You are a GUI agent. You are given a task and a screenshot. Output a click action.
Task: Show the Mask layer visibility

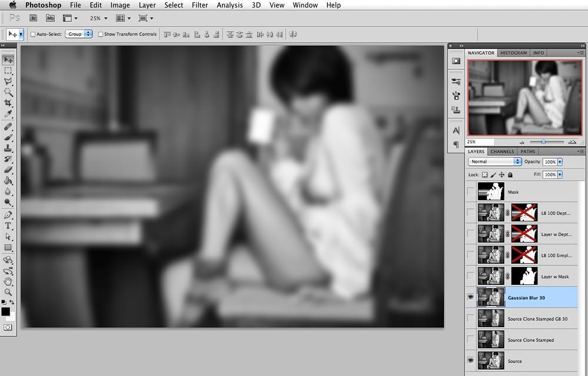(x=470, y=192)
